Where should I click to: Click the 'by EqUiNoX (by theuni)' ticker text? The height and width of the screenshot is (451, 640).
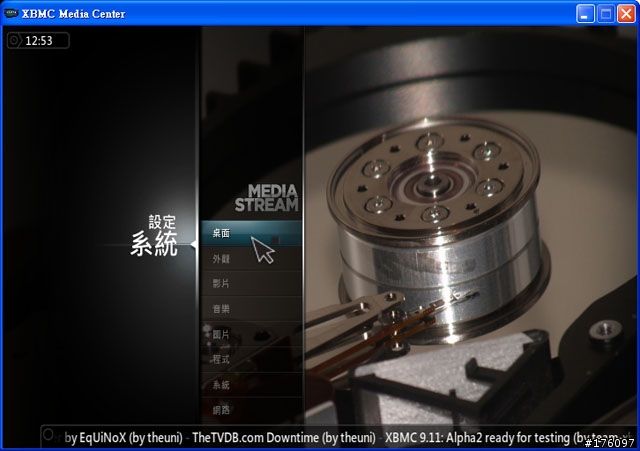coord(123,438)
